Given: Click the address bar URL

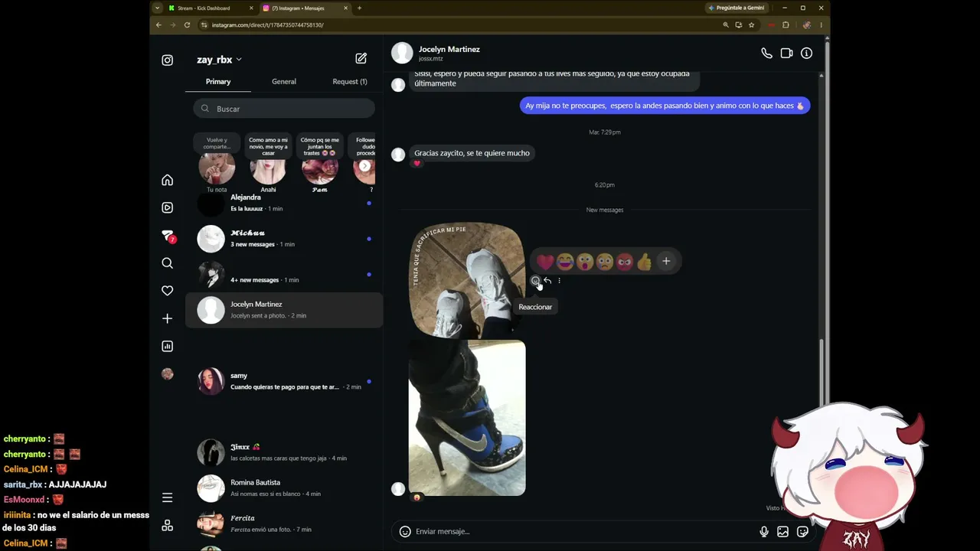Looking at the screenshot, I should pos(267,24).
